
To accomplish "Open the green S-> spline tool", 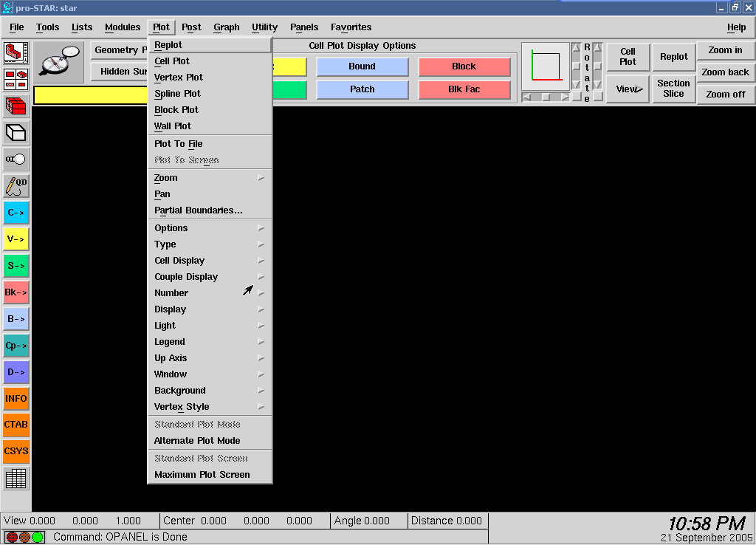I will 16,265.
